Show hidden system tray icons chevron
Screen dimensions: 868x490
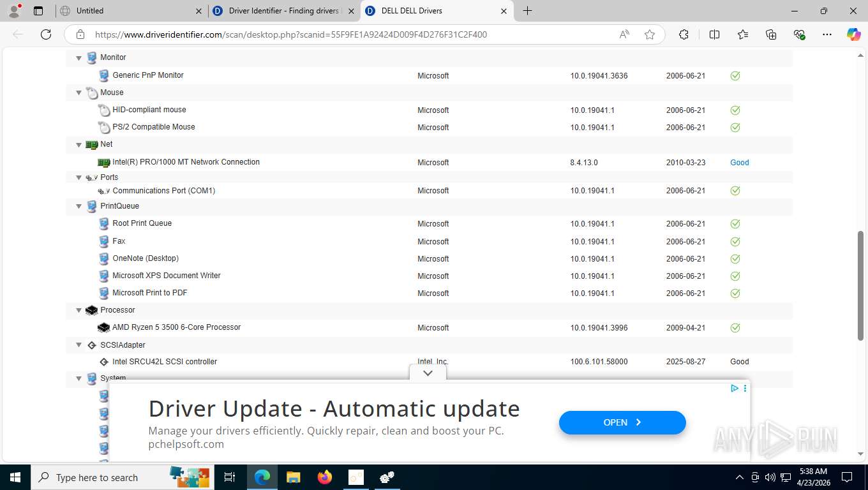click(740, 477)
